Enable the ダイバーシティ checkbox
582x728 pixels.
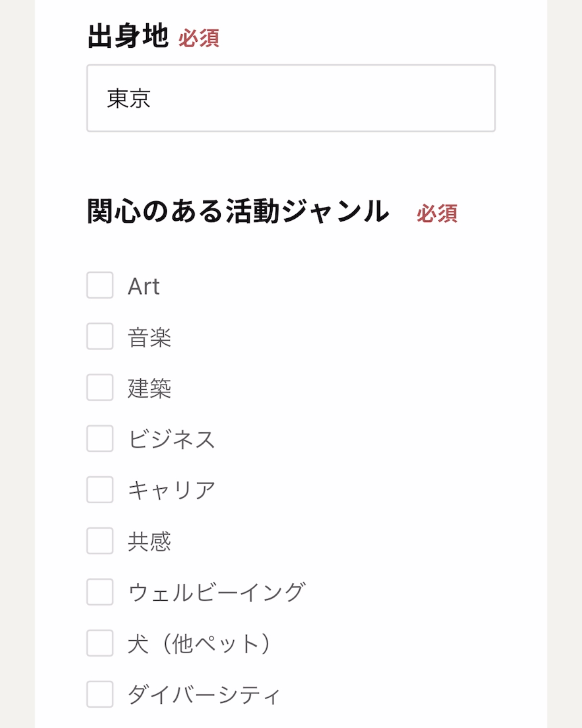tap(100, 694)
